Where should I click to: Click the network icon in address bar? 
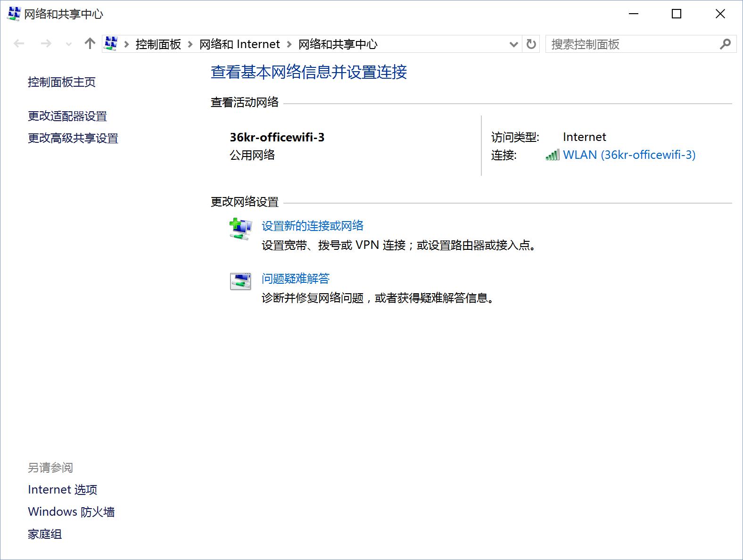coord(111,43)
